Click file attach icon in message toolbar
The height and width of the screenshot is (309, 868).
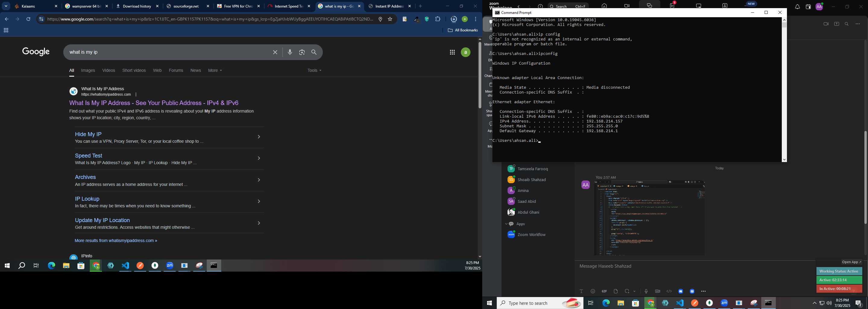616,291
